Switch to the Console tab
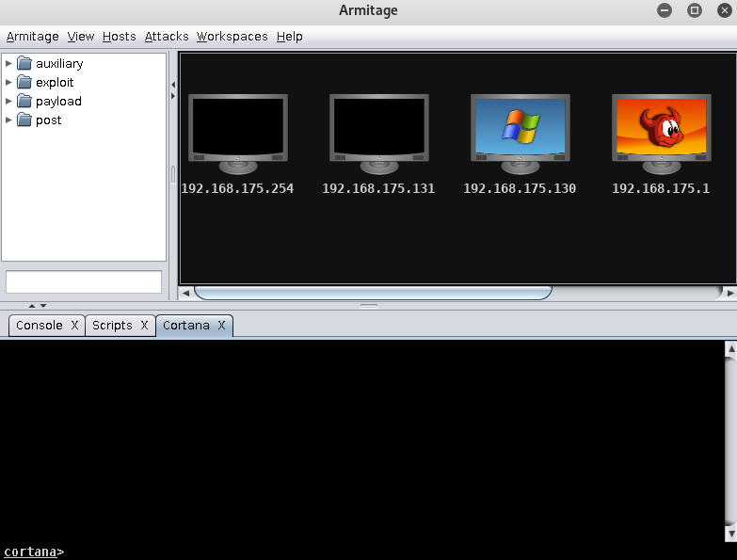The width and height of the screenshot is (737, 560). (40, 325)
